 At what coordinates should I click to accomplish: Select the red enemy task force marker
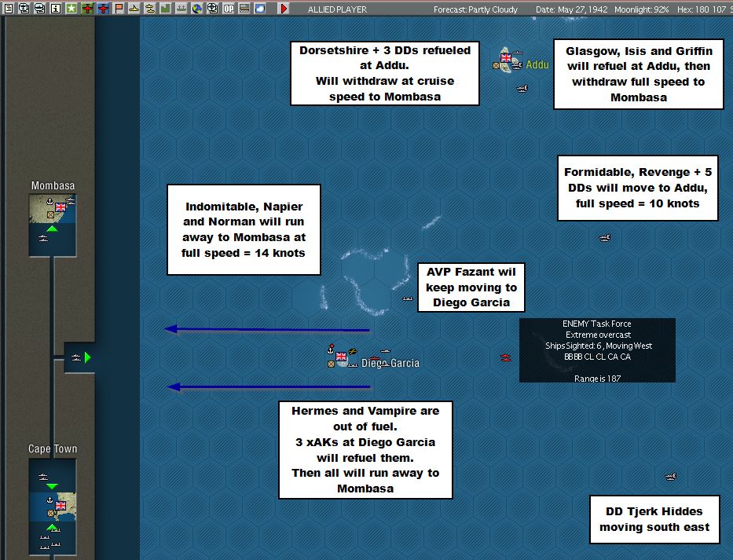[505, 357]
